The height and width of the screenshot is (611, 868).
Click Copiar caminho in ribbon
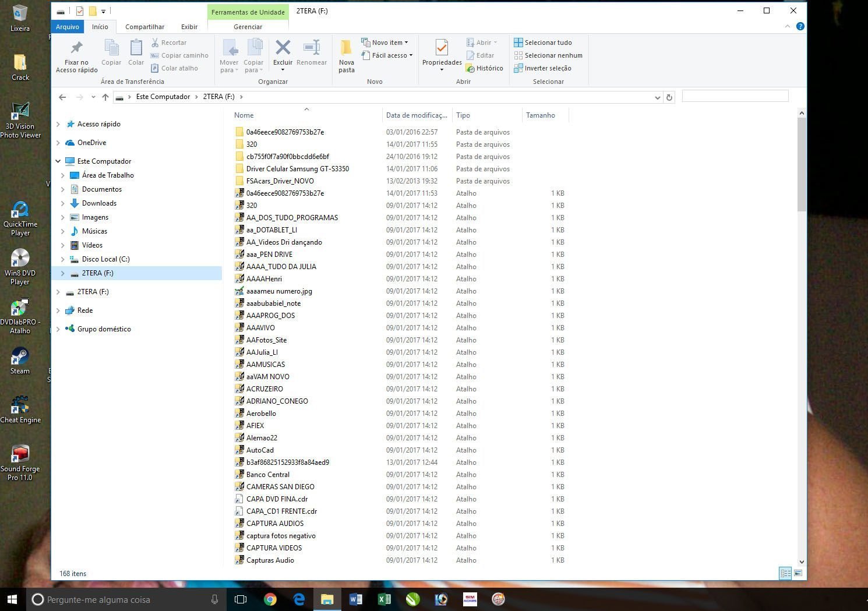point(179,55)
